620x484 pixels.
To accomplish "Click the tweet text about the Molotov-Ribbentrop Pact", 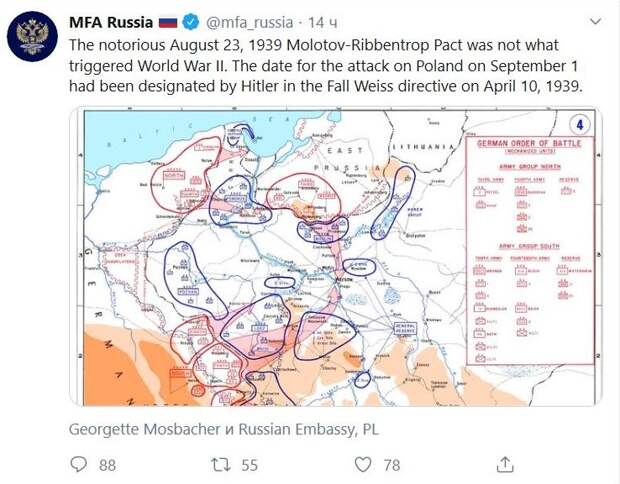I will click(x=326, y=66).
